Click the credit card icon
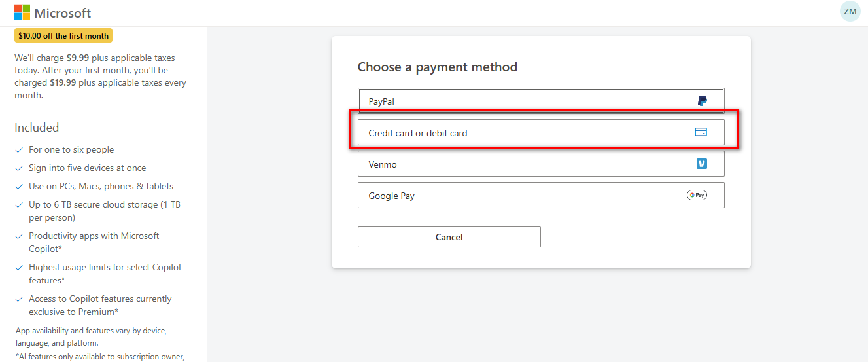The image size is (868, 362). (701, 132)
